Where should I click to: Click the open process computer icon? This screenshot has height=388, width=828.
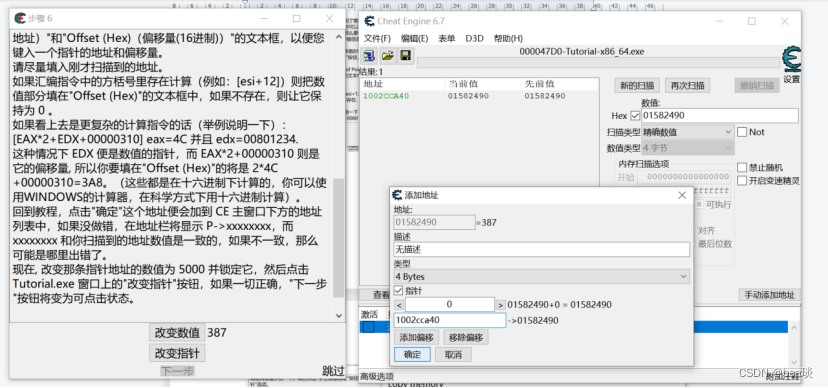(369, 55)
